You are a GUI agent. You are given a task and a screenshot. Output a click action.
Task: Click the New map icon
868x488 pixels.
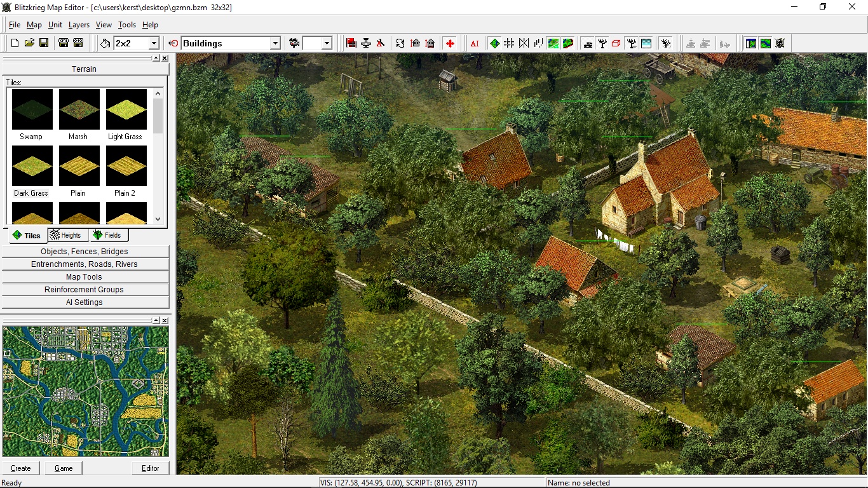point(15,43)
